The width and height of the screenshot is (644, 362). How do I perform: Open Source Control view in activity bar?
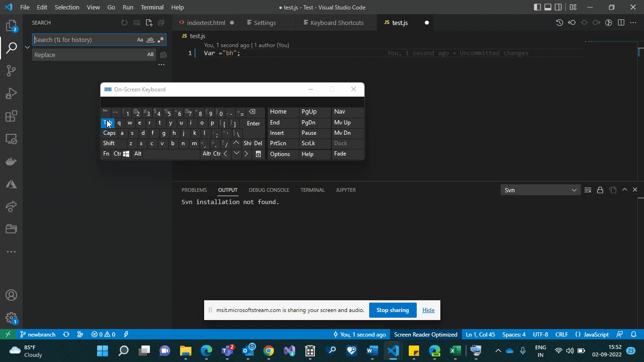point(11,70)
